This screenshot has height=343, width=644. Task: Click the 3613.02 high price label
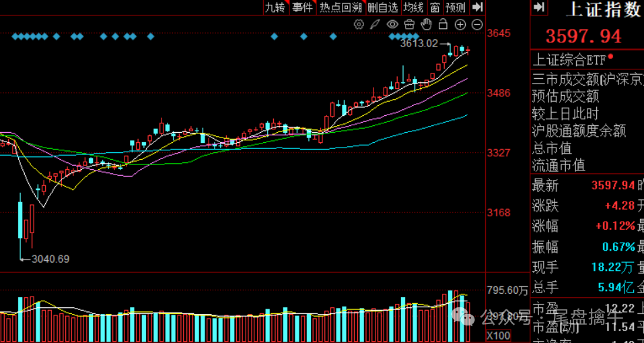click(419, 43)
